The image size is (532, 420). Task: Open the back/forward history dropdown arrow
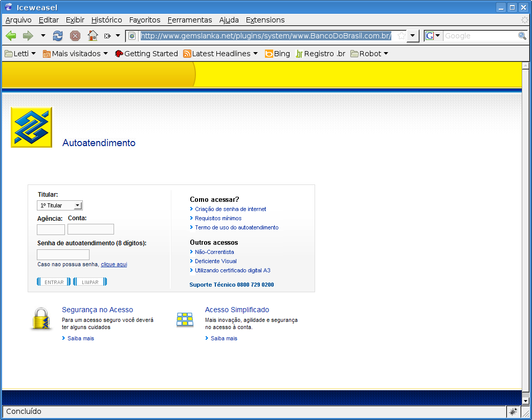pos(43,35)
